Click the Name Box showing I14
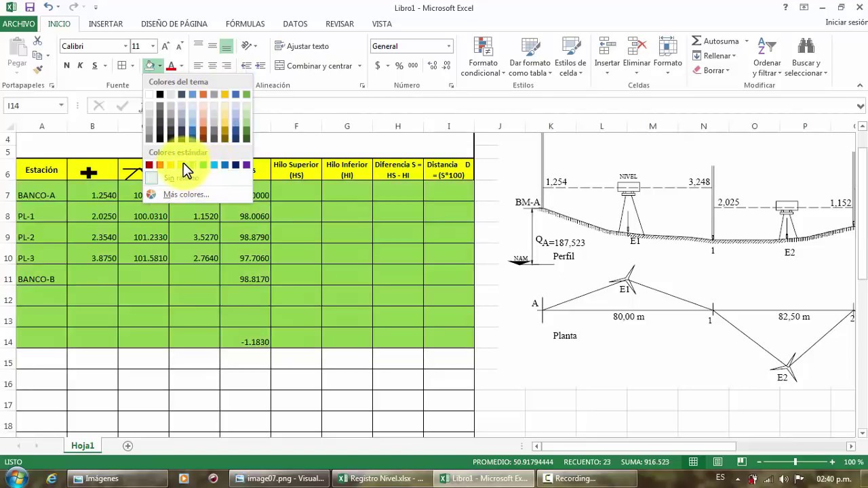 (30, 106)
